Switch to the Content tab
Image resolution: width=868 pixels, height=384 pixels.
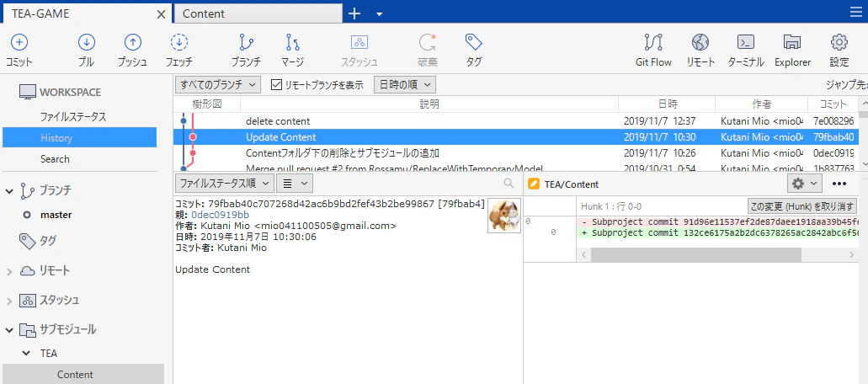pos(258,13)
